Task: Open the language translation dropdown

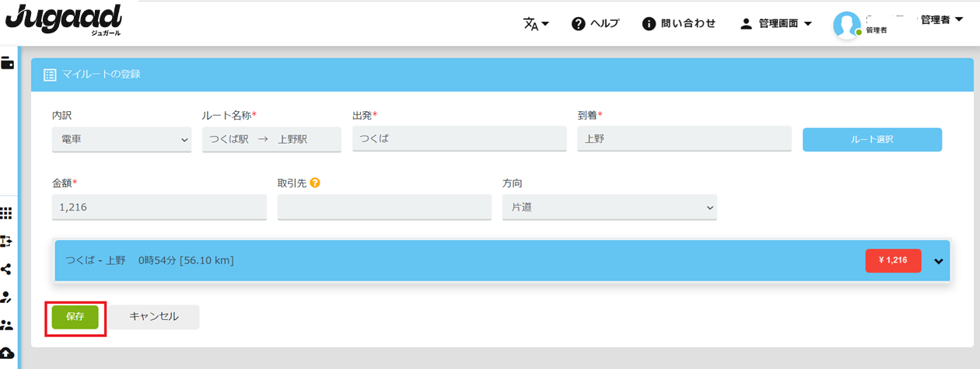Action: click(x=536, y=23)
